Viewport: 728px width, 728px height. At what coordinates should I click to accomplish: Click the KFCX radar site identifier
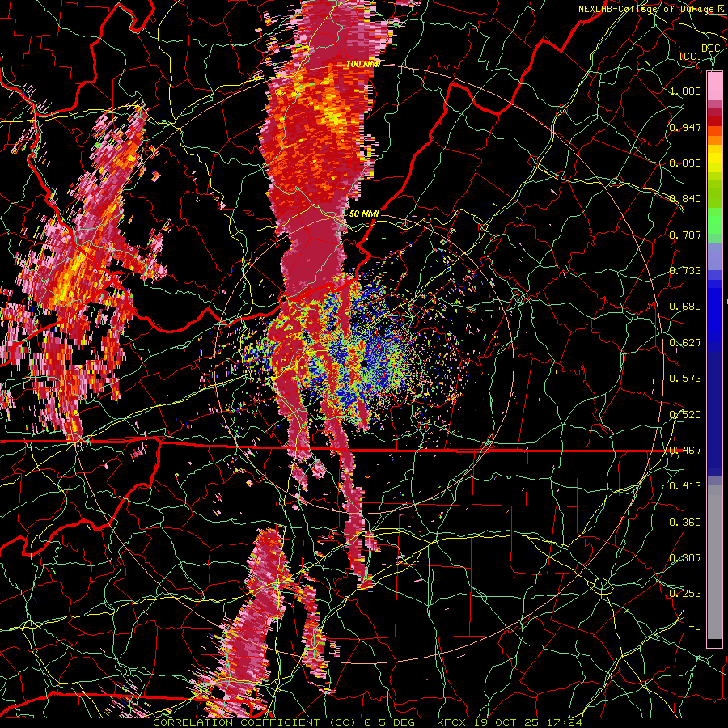pos(451,722)
